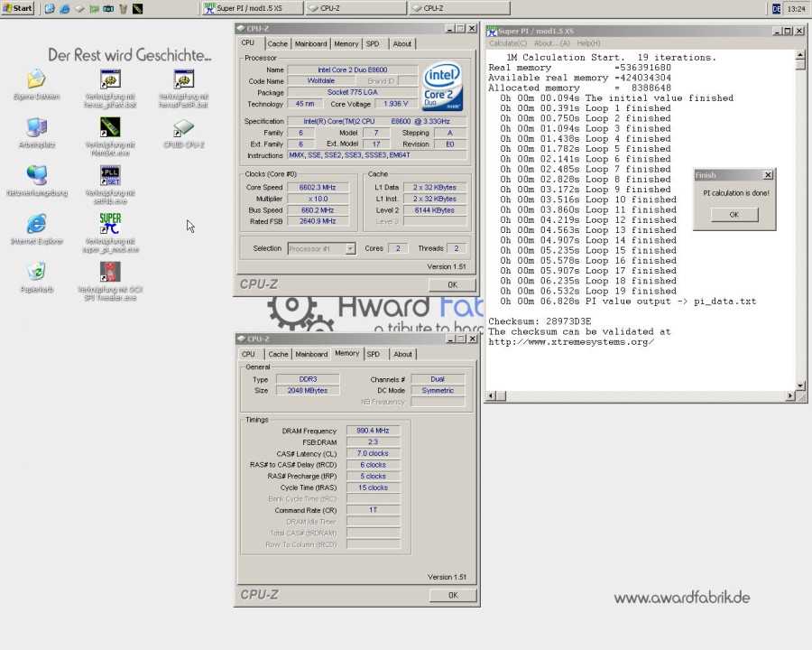Screen dimensions: 812x650
Task: Open the Papierkorb recycle bin
Action: [x=36, y=272]
